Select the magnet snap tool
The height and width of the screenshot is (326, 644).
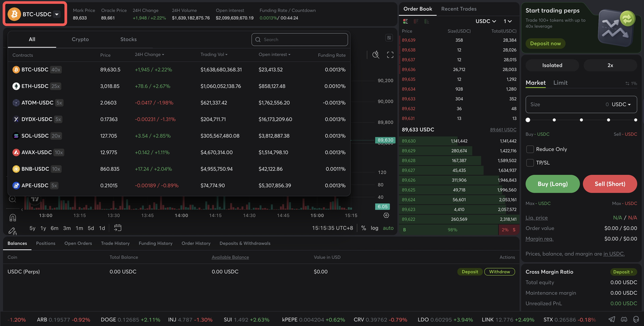12,217
